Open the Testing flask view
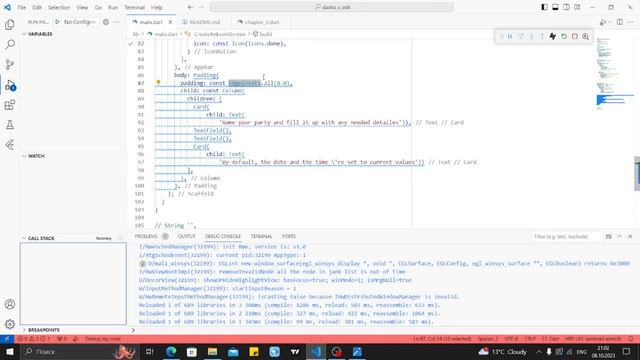This screenshot has width=640, height=360. point(10,124)
